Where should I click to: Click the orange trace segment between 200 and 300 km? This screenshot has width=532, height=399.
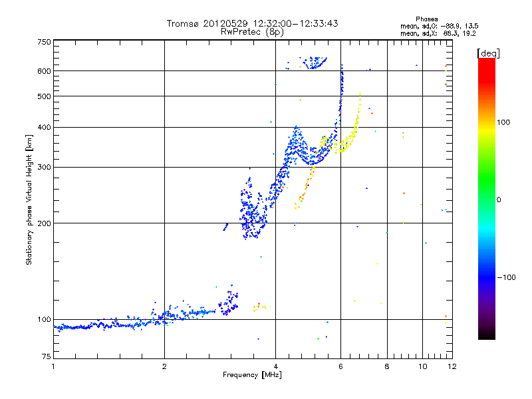click(x=305, y=188)
